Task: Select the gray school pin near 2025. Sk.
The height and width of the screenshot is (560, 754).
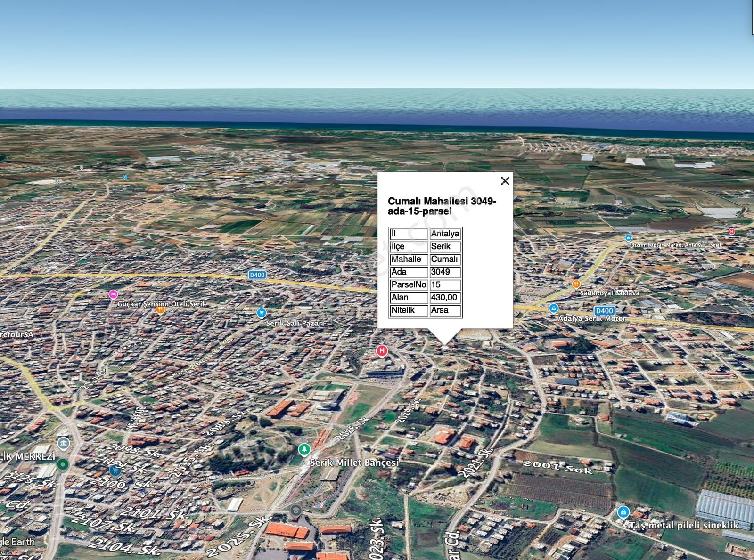Action: [x=295, y=510]
